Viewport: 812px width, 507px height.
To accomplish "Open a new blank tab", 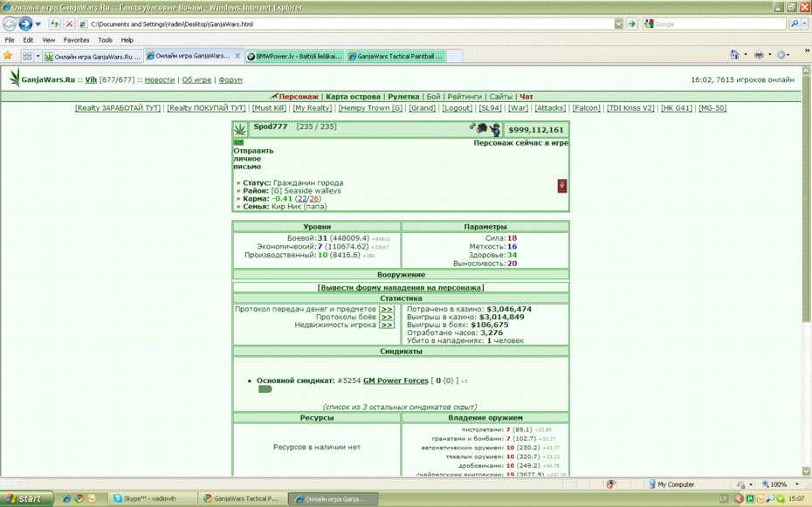I will pos(454,57).
